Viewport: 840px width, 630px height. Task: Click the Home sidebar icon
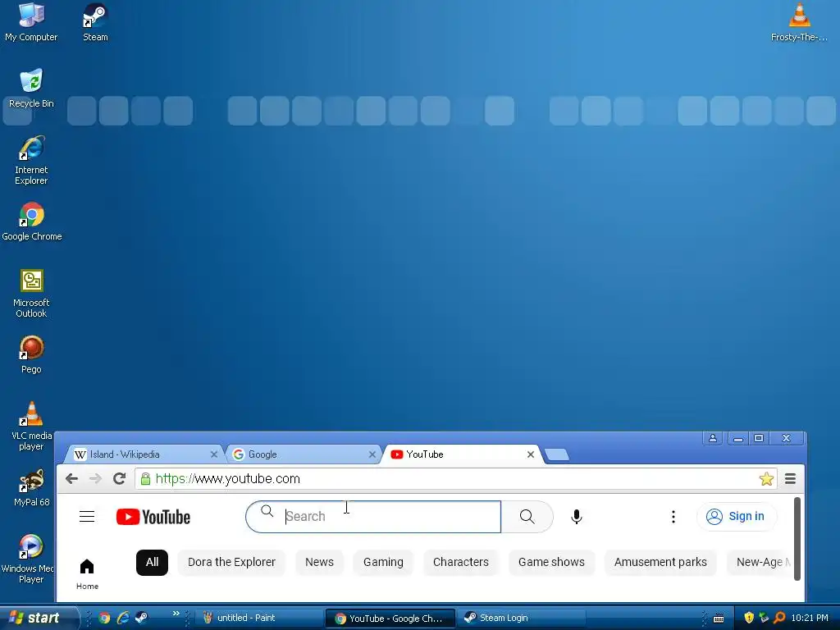87,573
